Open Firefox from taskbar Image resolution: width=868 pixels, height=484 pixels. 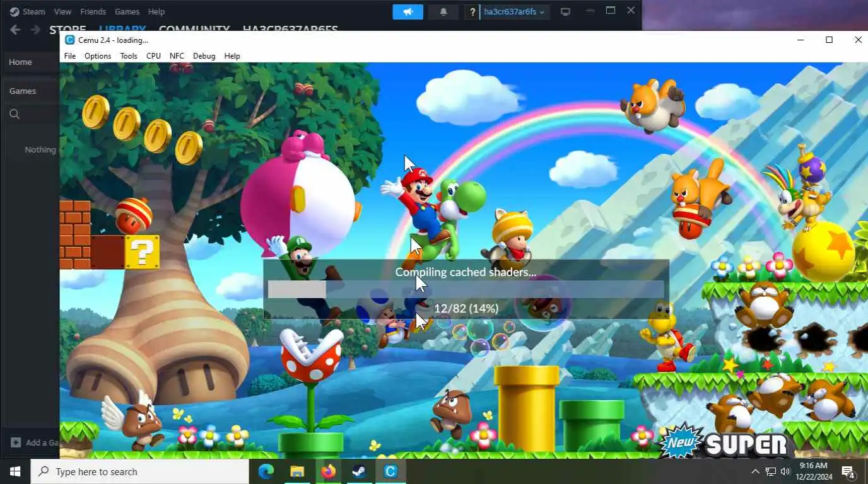pyautogui.click(x=328, y=471)
